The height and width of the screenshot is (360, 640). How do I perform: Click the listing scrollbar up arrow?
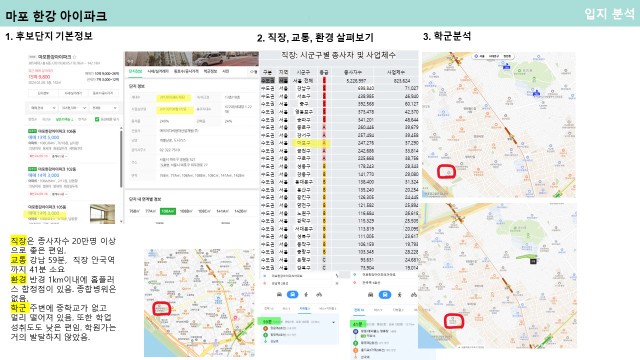click(121, 128)
